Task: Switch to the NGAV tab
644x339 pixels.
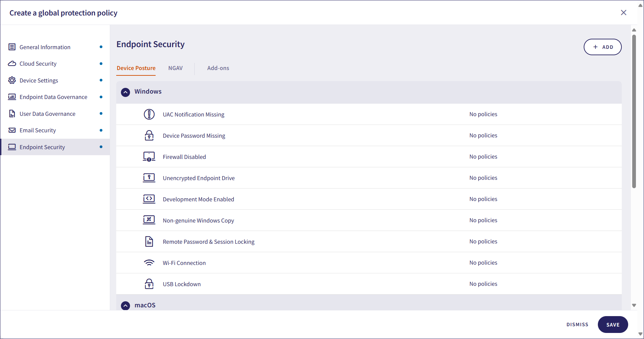Action: tap(175, 68)
